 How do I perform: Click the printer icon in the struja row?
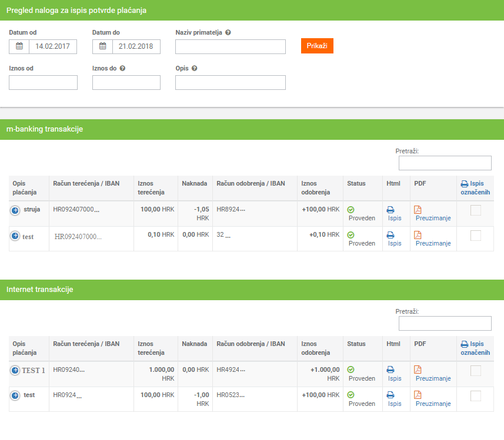[x=390, y=210]
